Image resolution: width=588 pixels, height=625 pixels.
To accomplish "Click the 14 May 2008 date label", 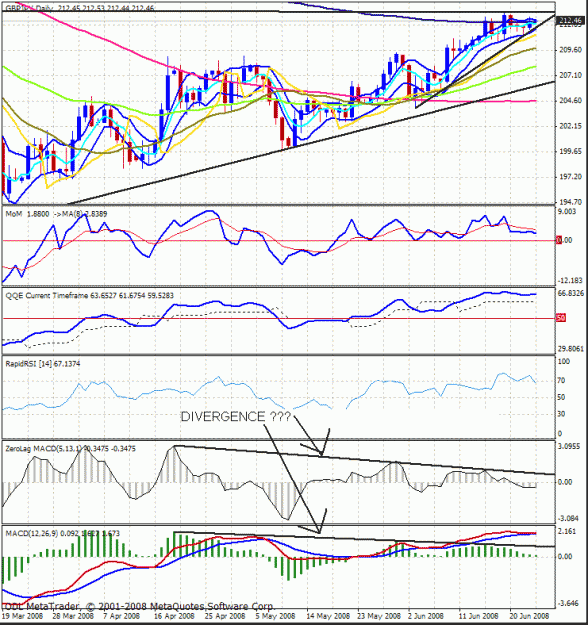I will pyautogui.click(x=328, y=616).
